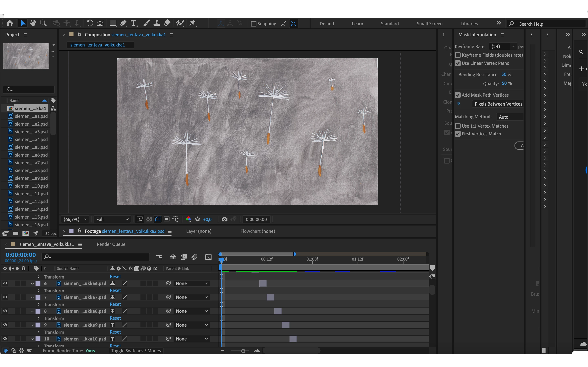Select the Horizontal Type tool

point(133,23)
